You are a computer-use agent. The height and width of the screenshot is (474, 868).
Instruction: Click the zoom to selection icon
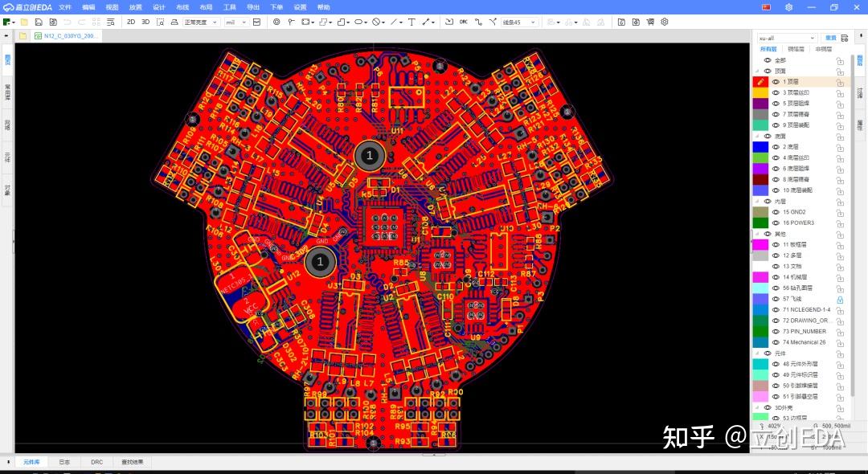(160, 22)
